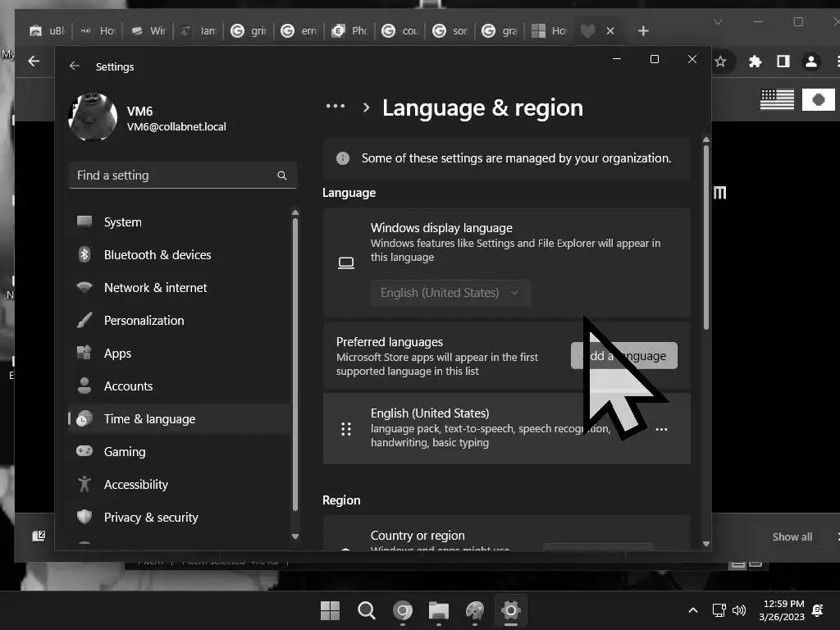The image size is (840, 630).
Task: Switch to the 'Win' browser tab
Action: click(149, 31)
